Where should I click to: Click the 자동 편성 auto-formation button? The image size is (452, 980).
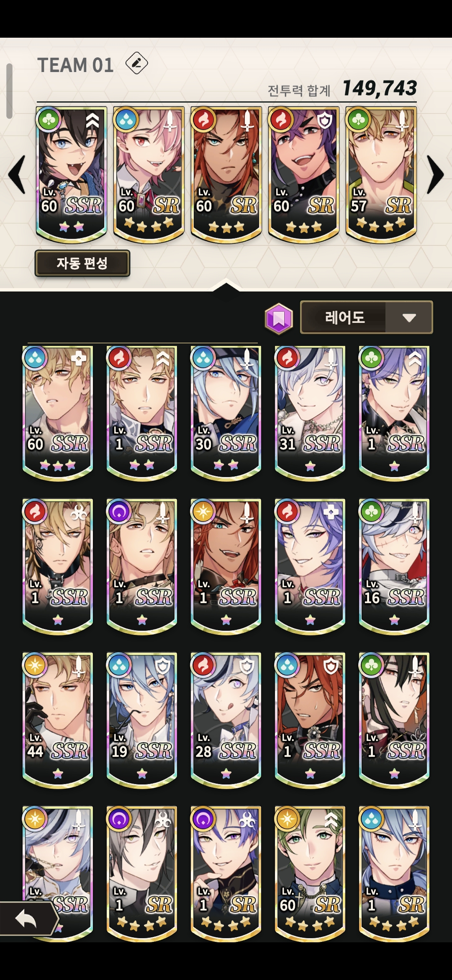point(82,263)
